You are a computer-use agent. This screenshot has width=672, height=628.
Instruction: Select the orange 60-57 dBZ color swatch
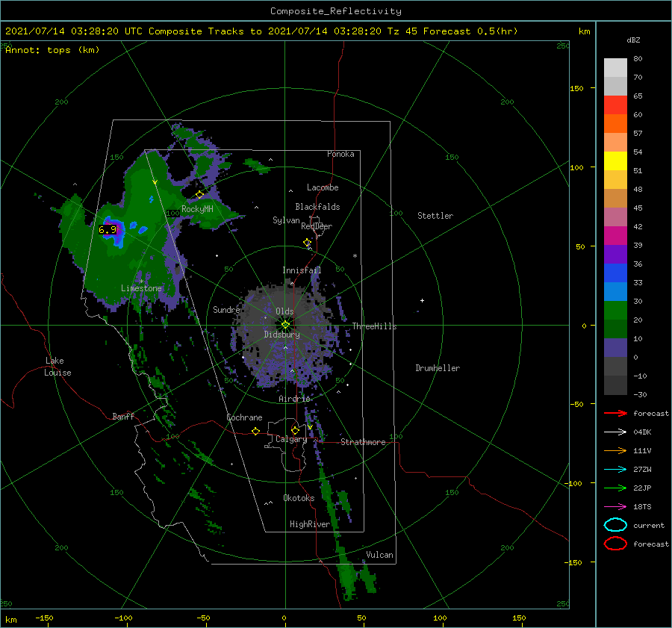tap(615, 124)
